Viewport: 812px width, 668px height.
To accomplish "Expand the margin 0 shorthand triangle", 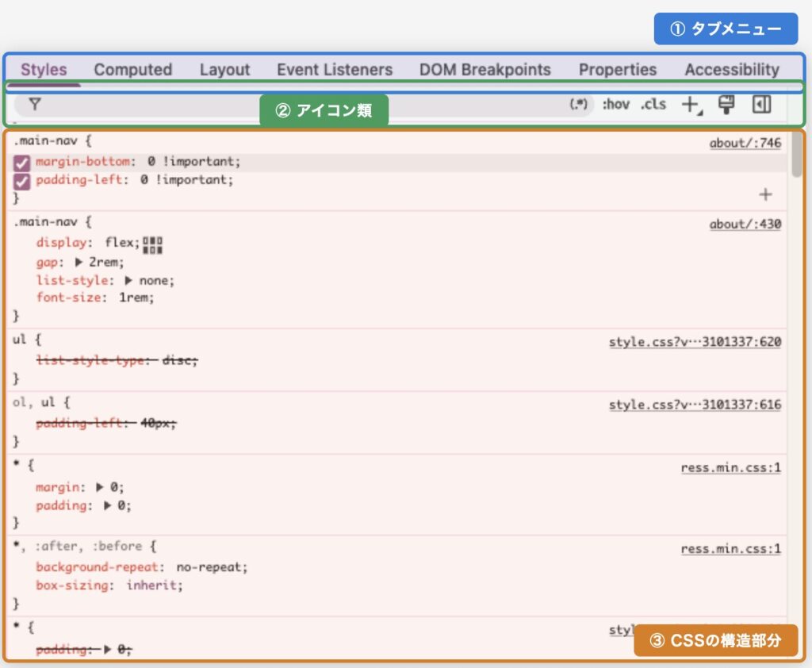I will (x=99, y=487).
